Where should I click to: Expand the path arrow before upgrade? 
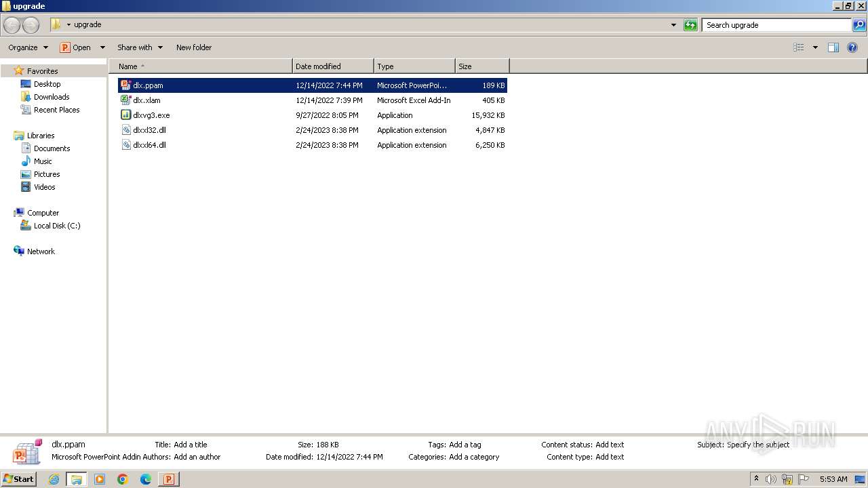tap(68, 25)
